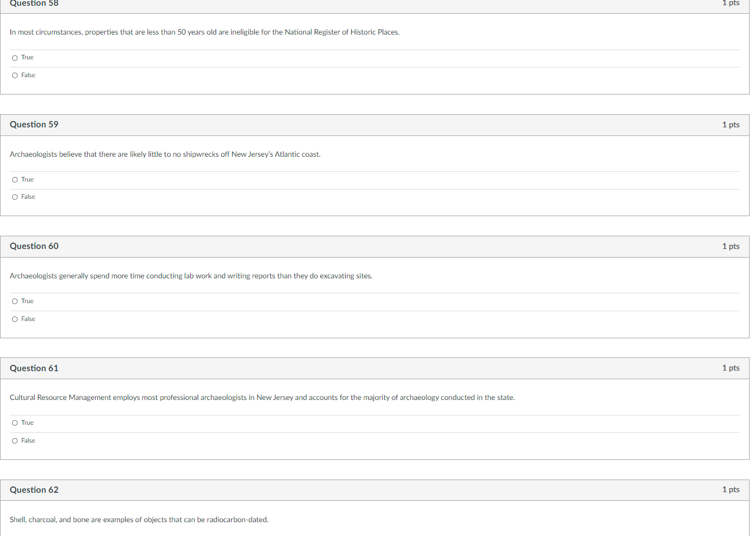The width and height of the screenshot is (756, 536).
Task: Select True for Question 58
Action: (15, 58)
